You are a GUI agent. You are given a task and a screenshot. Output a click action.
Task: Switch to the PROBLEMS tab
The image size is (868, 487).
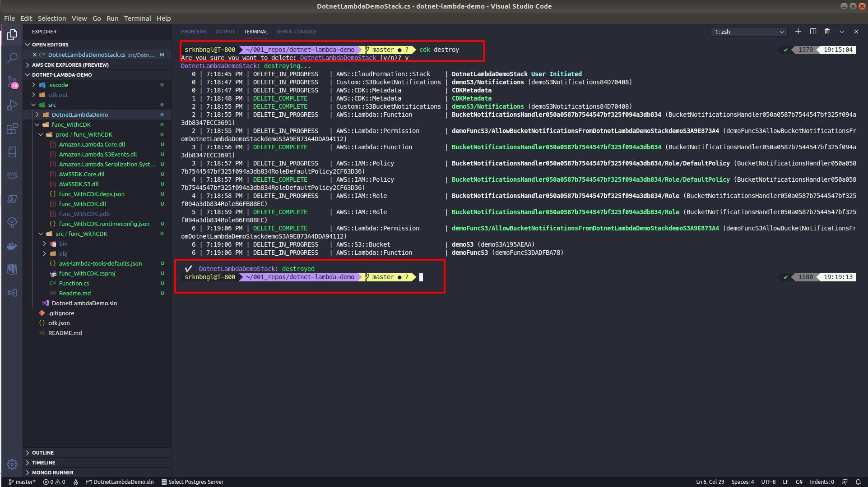(194, 32)
